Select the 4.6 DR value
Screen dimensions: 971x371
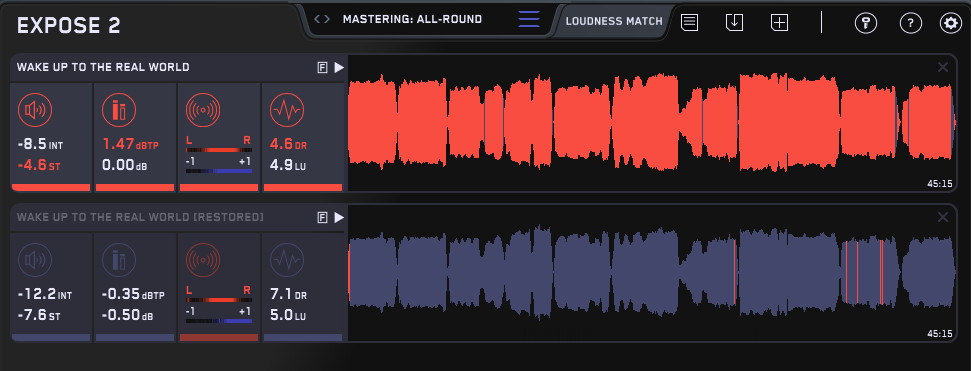[x=289, y=145]
